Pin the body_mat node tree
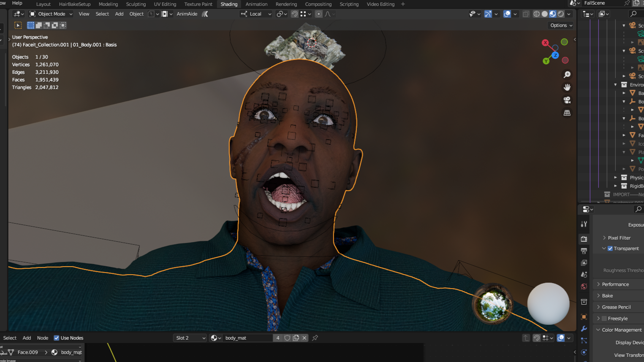The width and height of the screenshot is (644, 362). pyautogui.click(x=315, y=338)
